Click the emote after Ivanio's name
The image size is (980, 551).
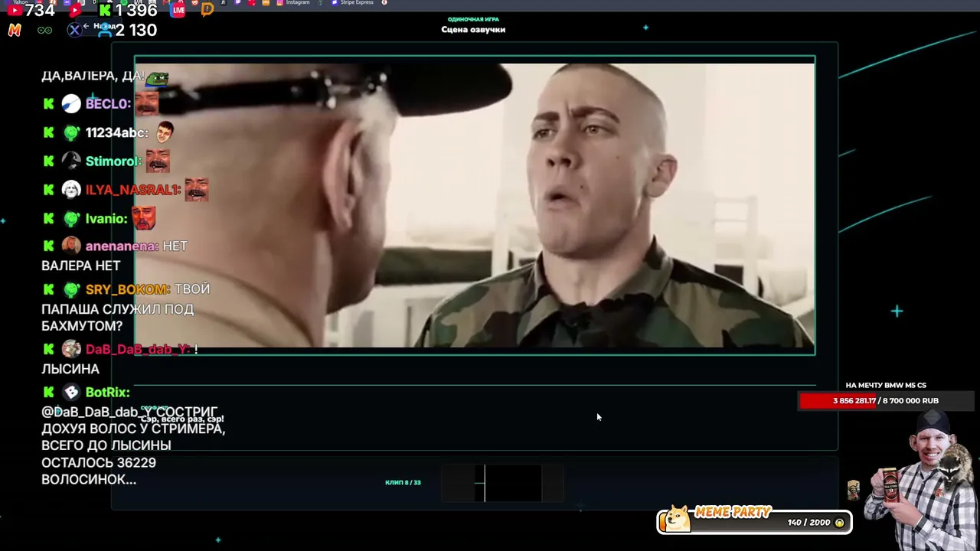coord(144,218)
